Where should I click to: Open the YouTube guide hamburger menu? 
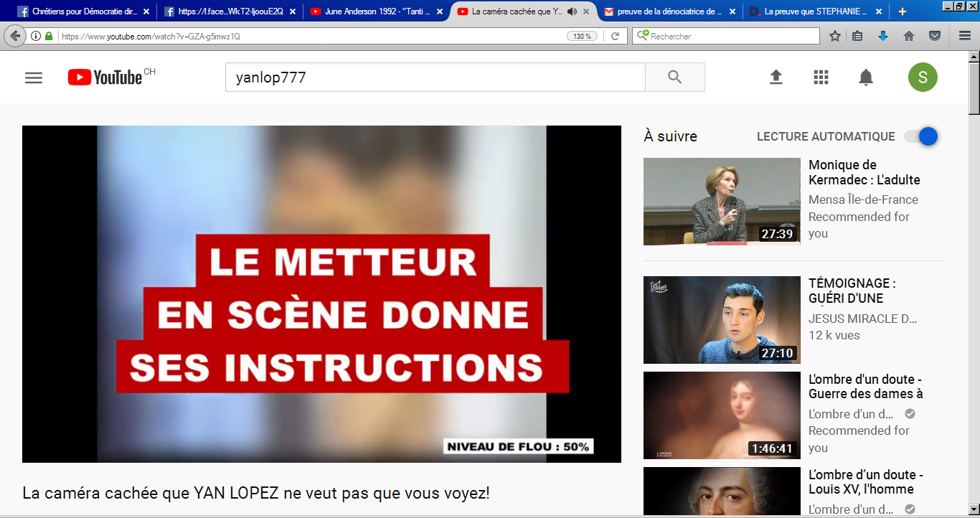click(34, 77)
